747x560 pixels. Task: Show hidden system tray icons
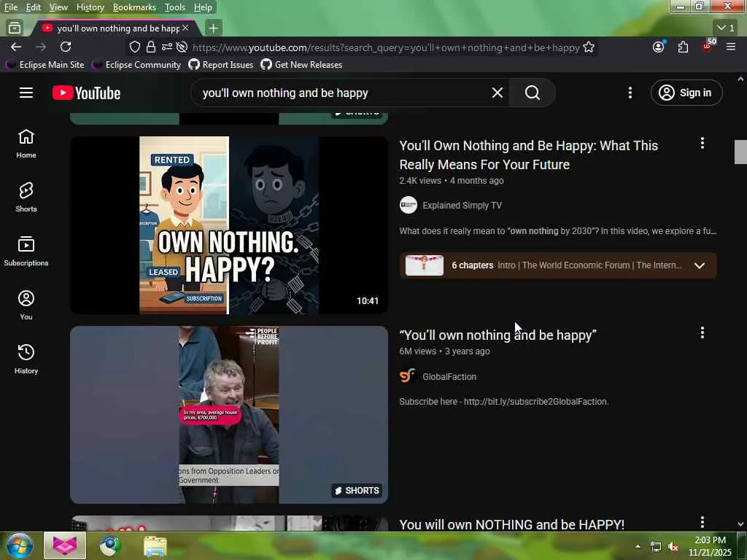pyautogui.click(x=638, y=546)
